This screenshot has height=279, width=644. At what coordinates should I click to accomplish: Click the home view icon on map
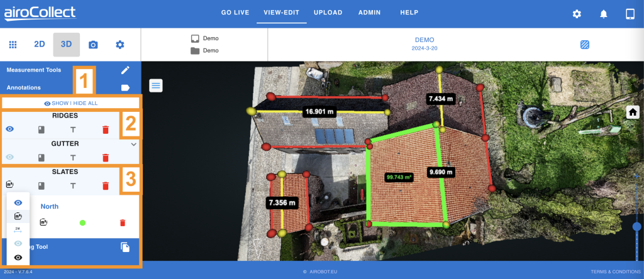point(633,112)
